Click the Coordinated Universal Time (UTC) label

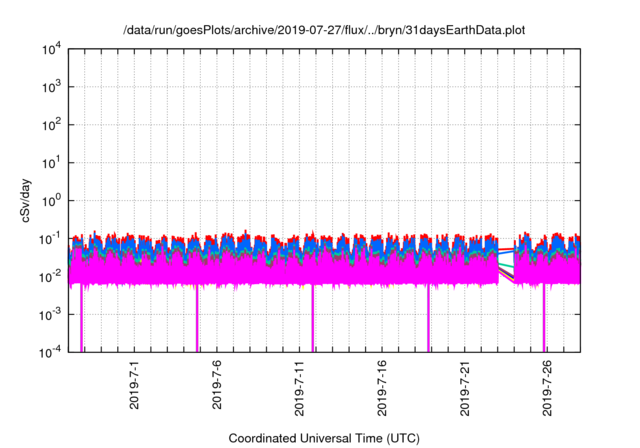(x=324, y=438)
